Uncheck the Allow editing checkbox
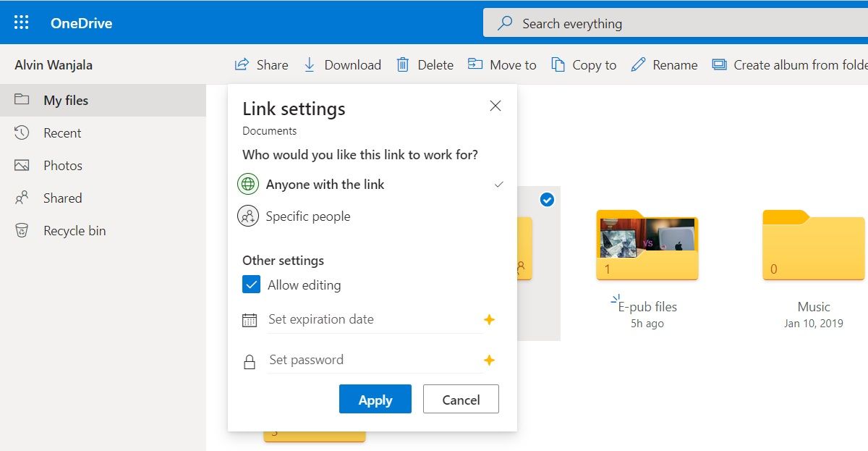868x451 pixels. [x=251, y=284]
